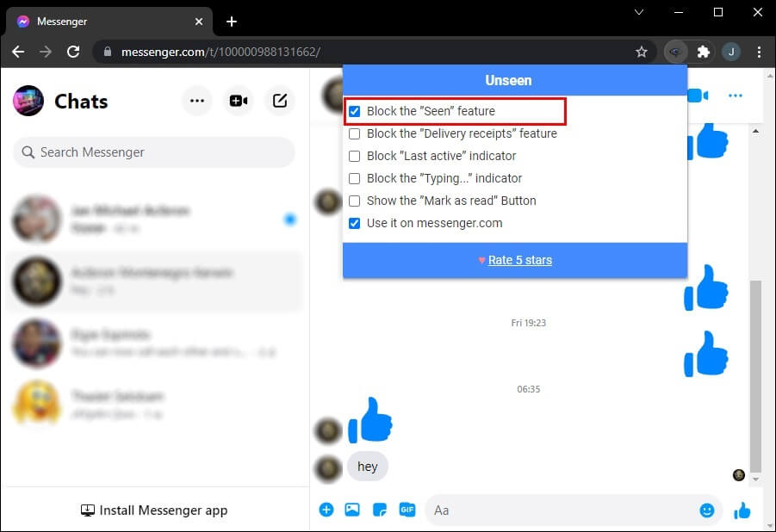The height and width of the screenshot is (532, 776).
Task: Bookmark this page with the star icon
Action: point(642,52)
